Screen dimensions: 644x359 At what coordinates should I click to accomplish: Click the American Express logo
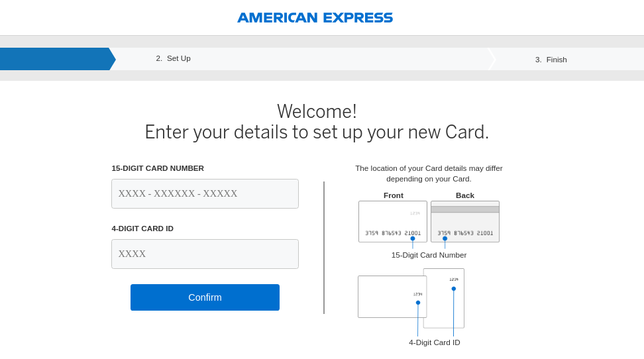(x=315, y=18)
